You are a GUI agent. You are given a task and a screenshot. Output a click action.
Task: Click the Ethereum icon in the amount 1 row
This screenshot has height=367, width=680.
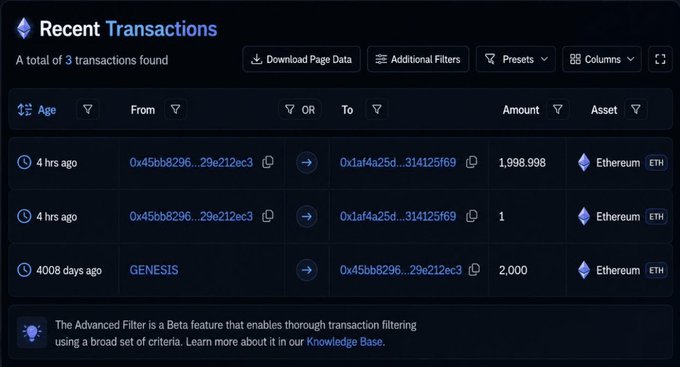tap(584, 216)
